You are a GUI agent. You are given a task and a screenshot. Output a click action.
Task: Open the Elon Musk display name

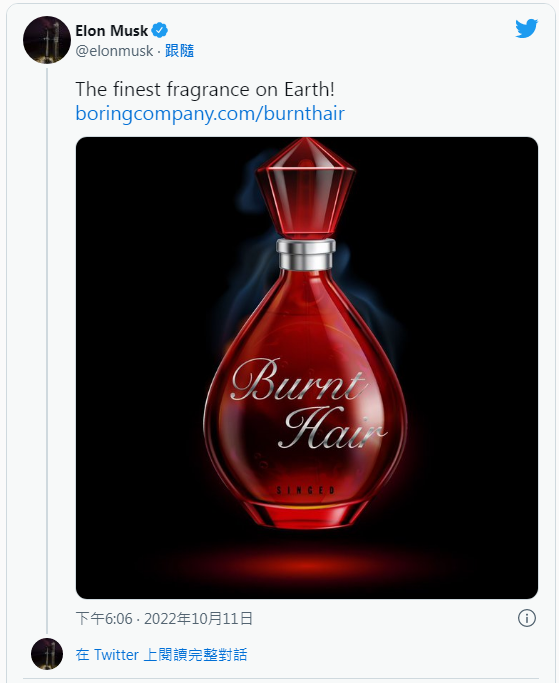[112, 30]
